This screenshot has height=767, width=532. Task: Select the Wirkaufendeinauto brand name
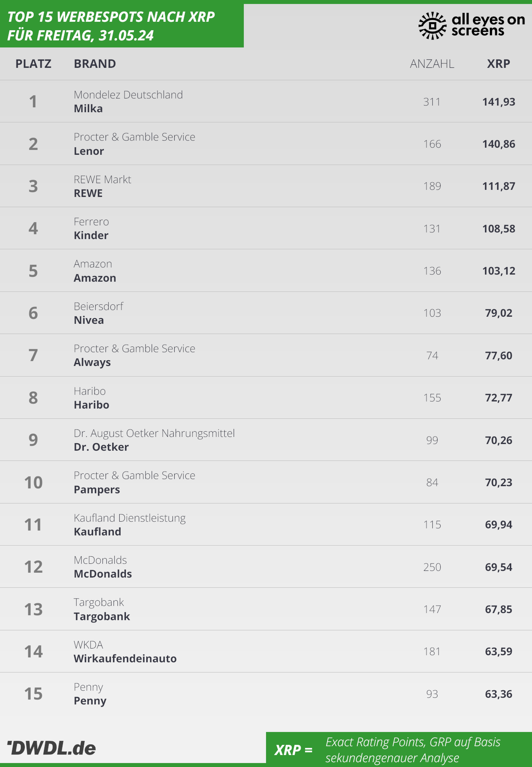(125, 659)
